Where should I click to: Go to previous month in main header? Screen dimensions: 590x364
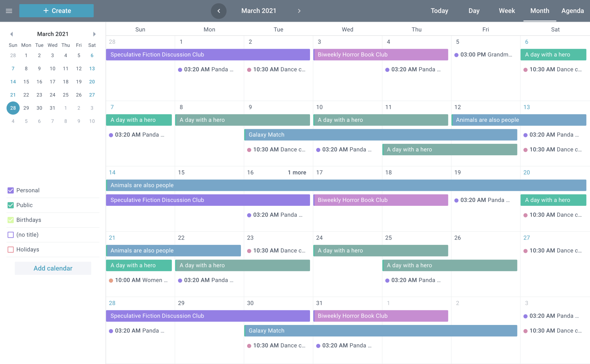pos(219,11)
